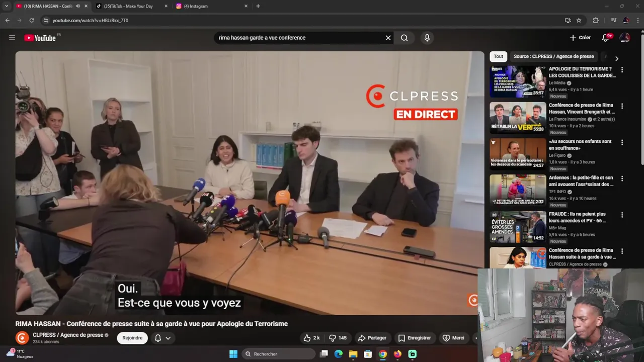Viewport: 644px width, 362px height.
Task: Dislike the video with thumbs down
Action: [338, 338]
